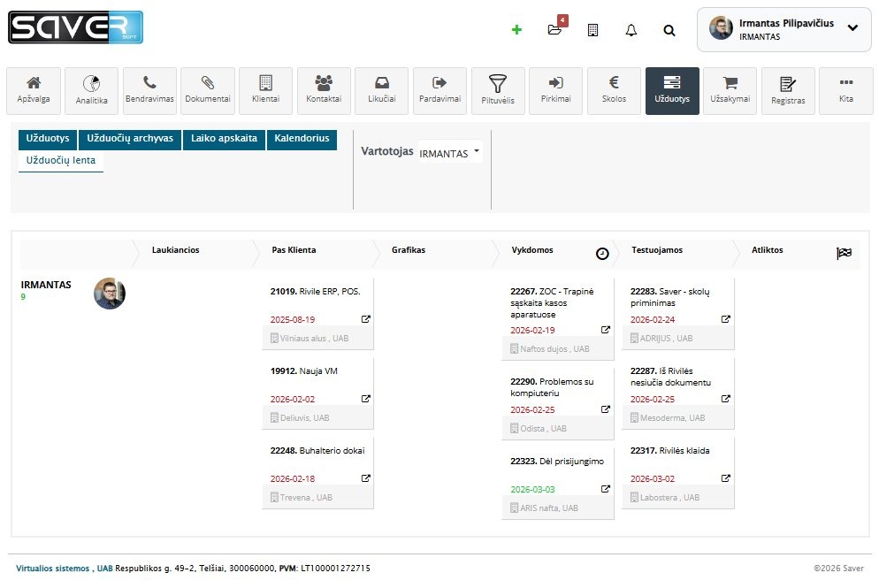Click the green plus add icon
Viewport: 879px width, 588px height.
point(516,29)
